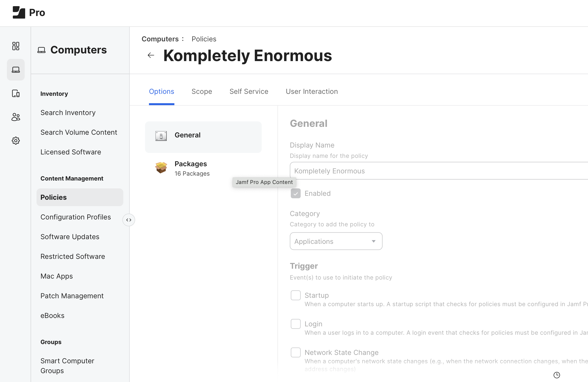Click the Policies breadcrumb link
This screenshot has width=588, height=382.
[204, 39]
